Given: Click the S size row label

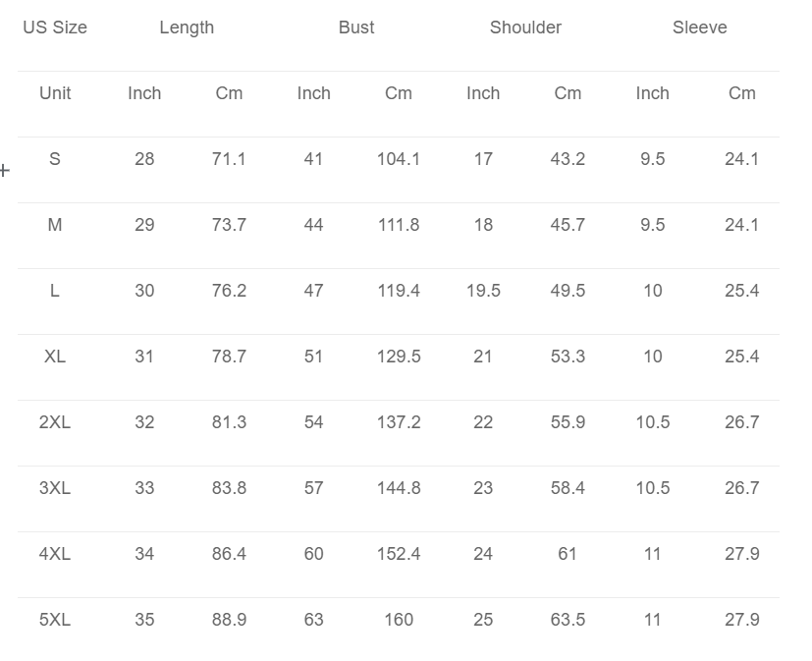Looking at the screenshot, I should point(55,159).
